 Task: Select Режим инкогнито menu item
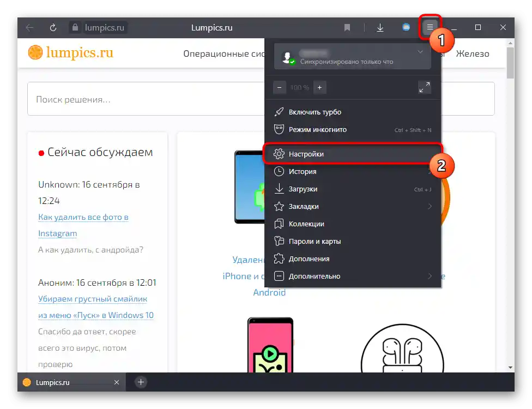click(x=353, y=129)
